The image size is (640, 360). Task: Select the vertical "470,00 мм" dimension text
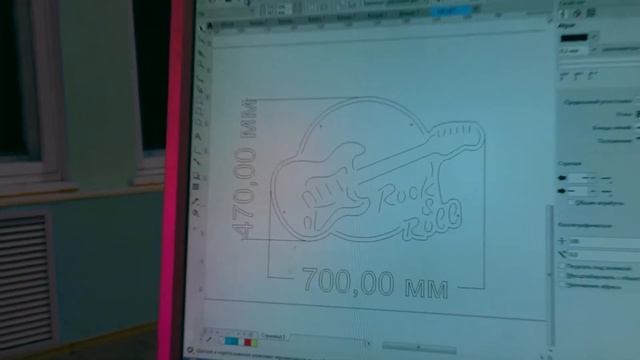coord(245,168)
